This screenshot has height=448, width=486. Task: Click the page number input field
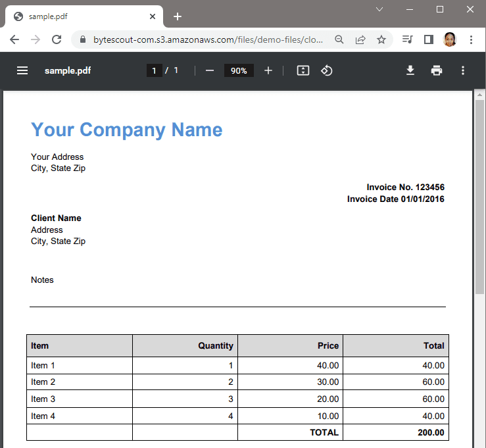[154, 70]
